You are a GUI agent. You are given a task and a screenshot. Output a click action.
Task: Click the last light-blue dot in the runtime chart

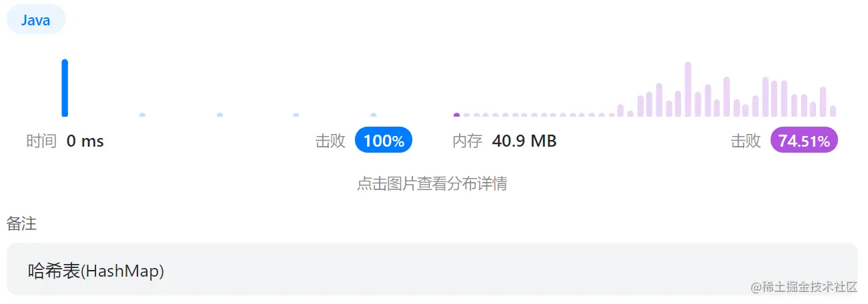pos(374,115)
